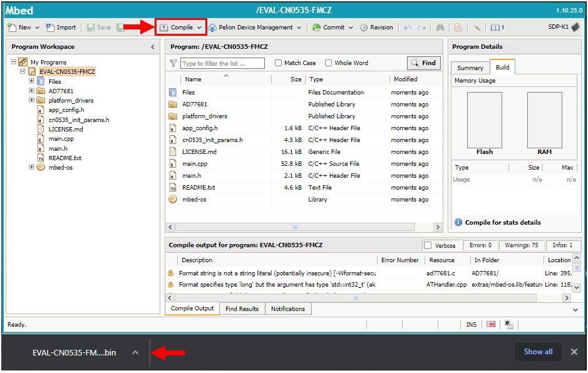The width and height of the screenshot is (588, 373).
Task: Open the New dropdown arrow
Action: click(37, 28)
